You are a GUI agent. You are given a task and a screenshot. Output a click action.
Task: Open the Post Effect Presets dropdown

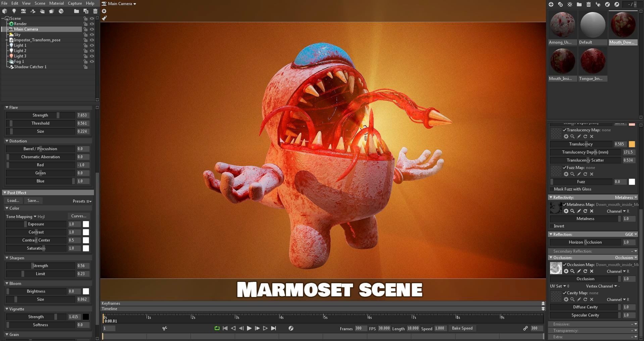click(x=82, y=201)
